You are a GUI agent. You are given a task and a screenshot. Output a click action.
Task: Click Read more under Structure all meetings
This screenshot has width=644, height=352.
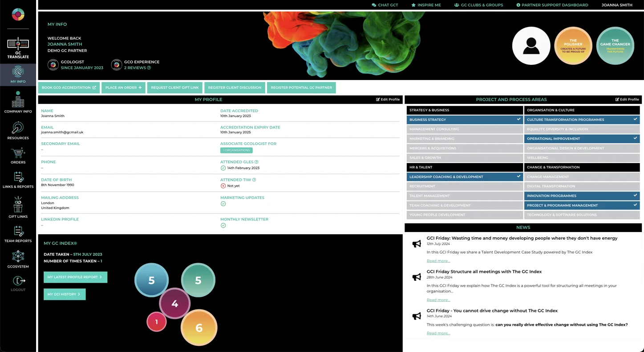point(438,300)
